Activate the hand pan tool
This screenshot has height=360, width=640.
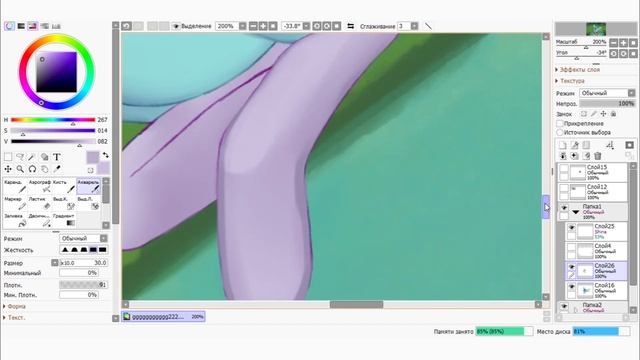44,169
